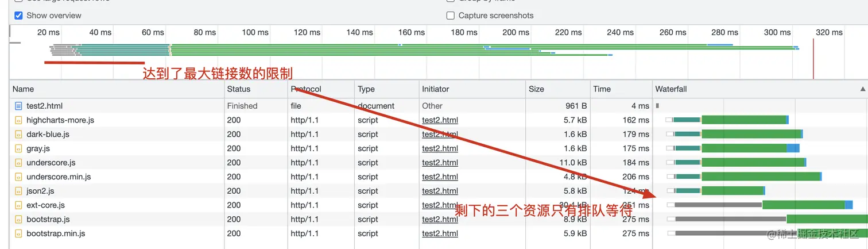Click the 5.7 kB size cell
Image resolution: width=868 pixels, height=249 pixels.
pyautogui.click(x=575, y=120)
